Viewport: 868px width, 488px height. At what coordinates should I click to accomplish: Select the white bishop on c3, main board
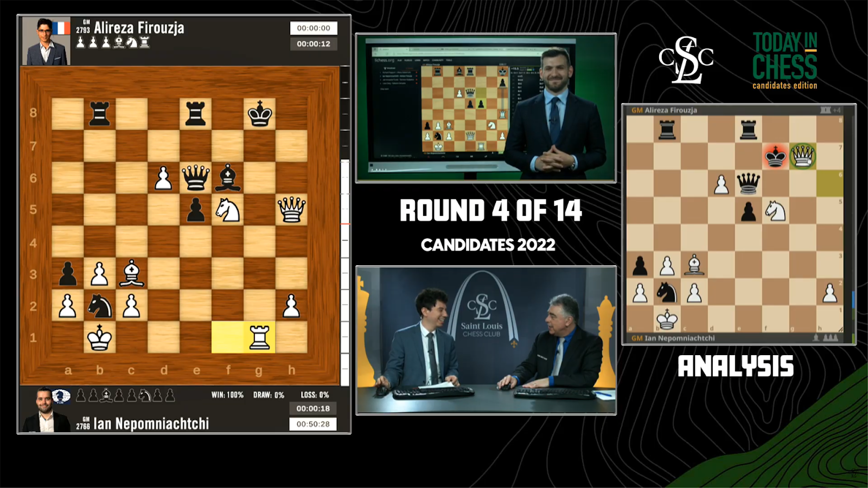[131, 273]
